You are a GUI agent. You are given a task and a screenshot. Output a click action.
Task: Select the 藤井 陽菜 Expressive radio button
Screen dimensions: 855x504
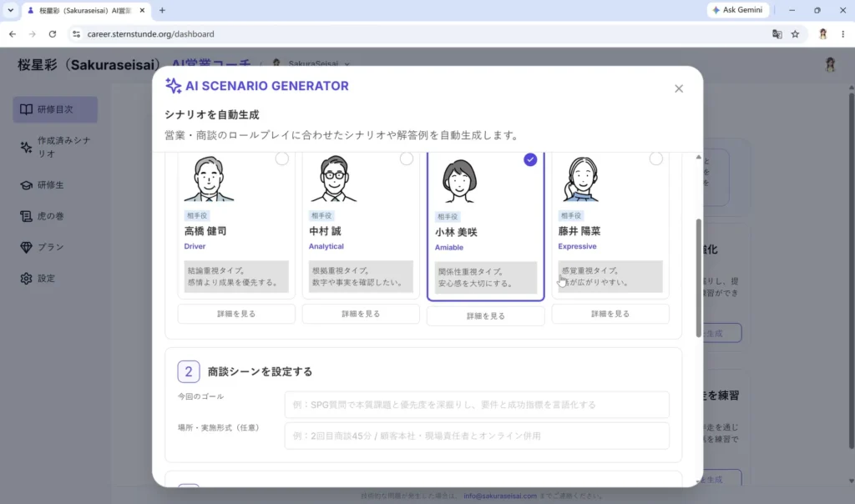655,159
